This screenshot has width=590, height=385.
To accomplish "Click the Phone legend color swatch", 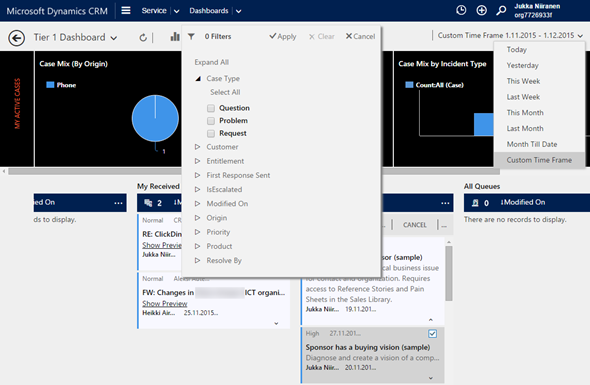I will (50, 85).
